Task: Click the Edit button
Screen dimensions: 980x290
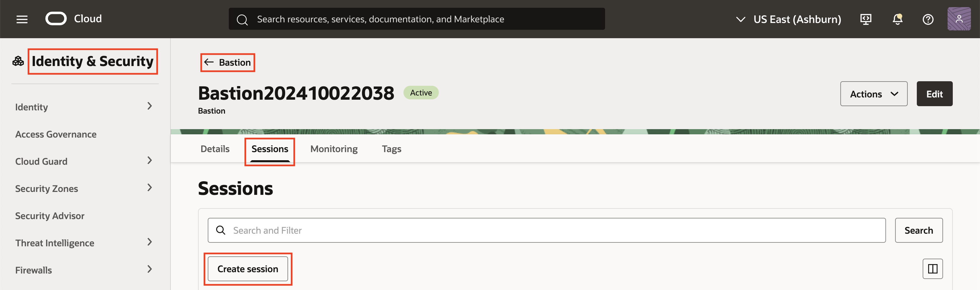Action: [934, 94]
